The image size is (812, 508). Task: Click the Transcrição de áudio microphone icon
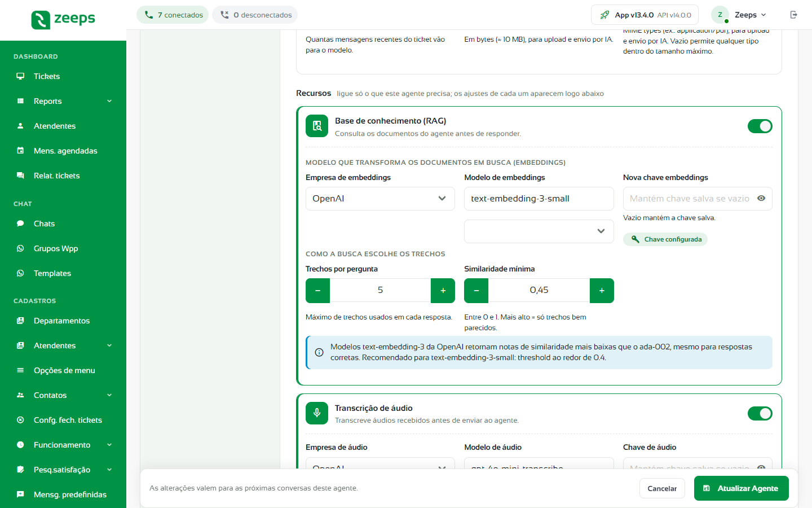coord(317,413)
